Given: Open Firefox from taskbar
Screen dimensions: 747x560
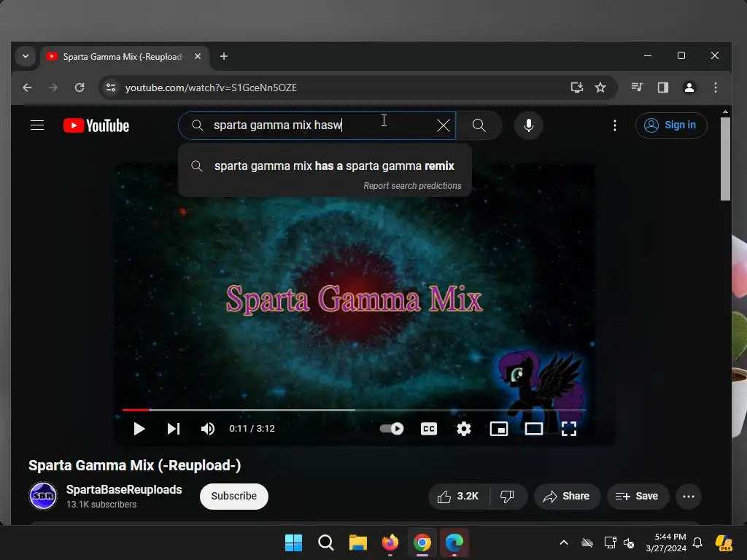Looking at the screenshot, I should coord(390,542).
